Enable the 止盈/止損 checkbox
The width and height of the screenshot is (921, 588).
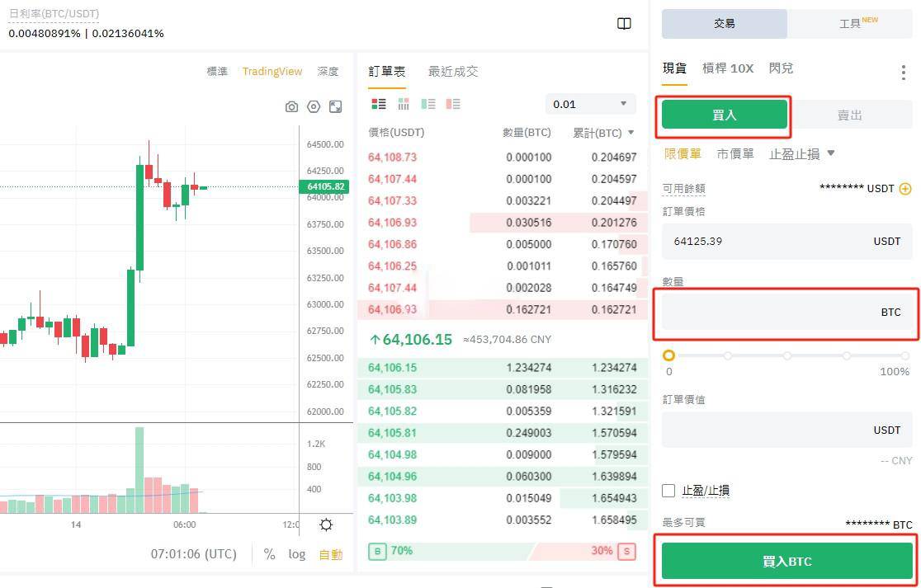point(668,490)
